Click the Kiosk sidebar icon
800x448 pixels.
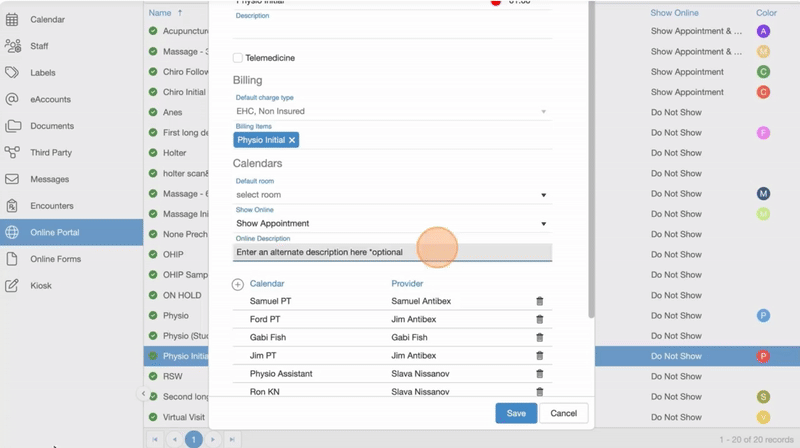12,286
